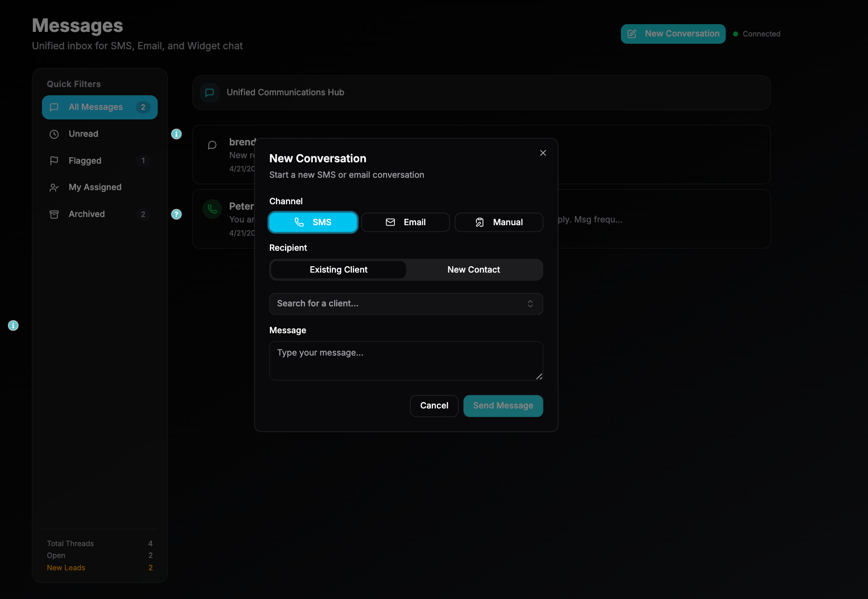Click the Flagged count badge 1
The width and height of the screenshot is (868, 599).
(143, 160)
